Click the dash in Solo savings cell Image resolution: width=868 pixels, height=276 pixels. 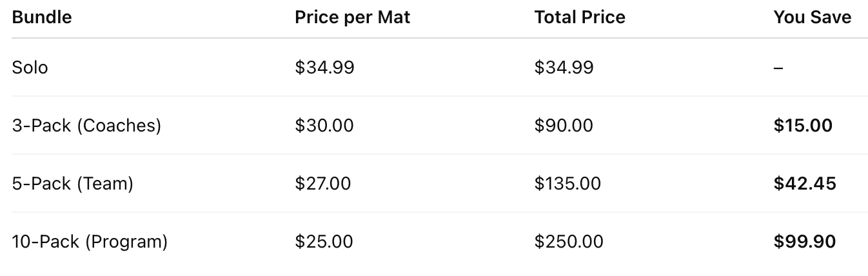coord(778,68)
